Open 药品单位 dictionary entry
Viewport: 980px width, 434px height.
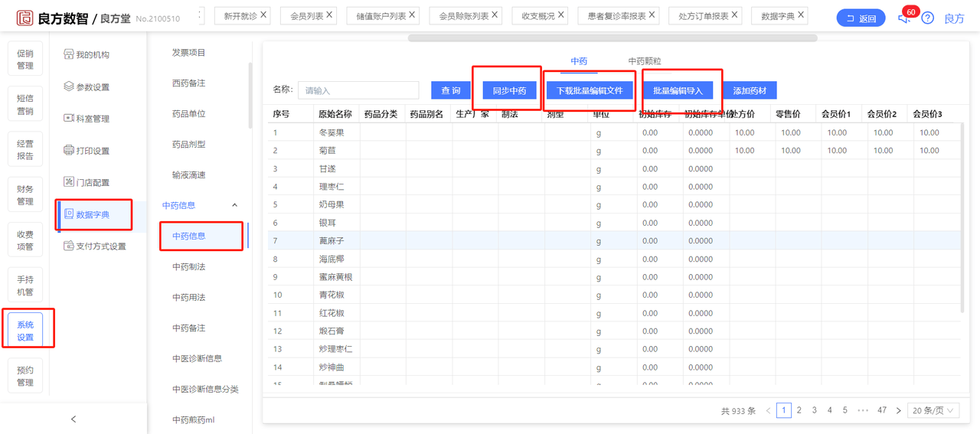pyautogui.click(x=189, y=114)
